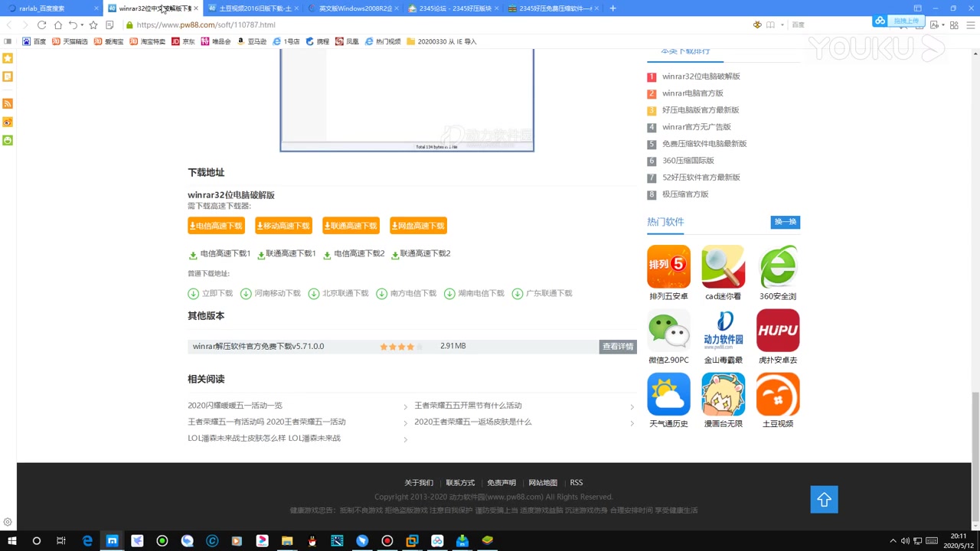Click the sidebar RSS feed icon
This screenshot has height=551, width=980.
[8, 103]
